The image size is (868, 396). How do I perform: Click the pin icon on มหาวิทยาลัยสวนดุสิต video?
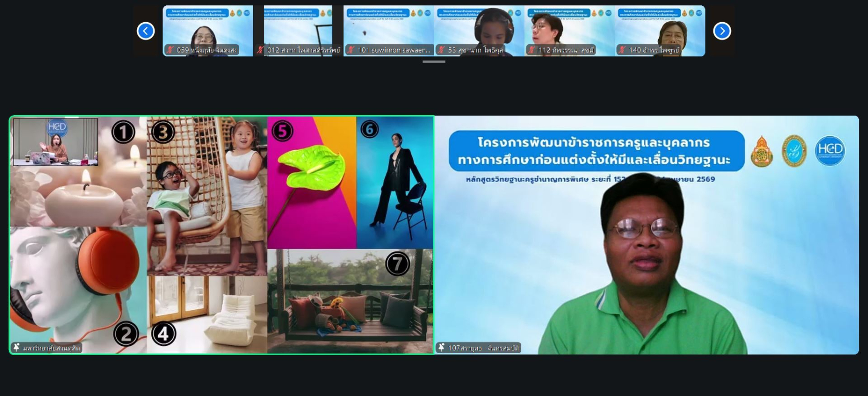point(16,347)
